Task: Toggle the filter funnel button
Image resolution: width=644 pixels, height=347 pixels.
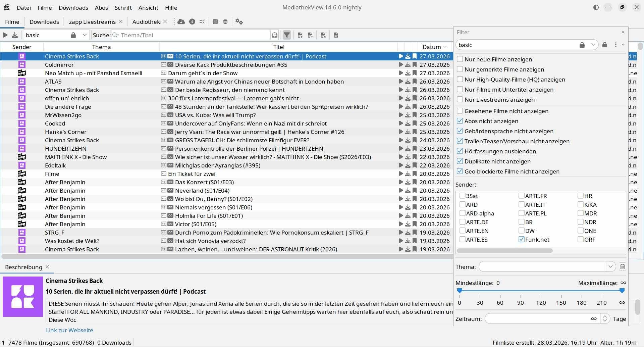Action: point(287,35)
